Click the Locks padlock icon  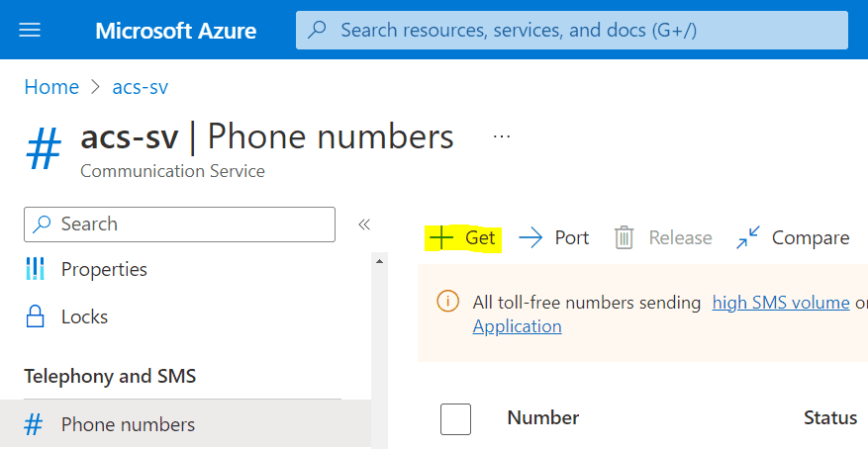click(35, 316)
